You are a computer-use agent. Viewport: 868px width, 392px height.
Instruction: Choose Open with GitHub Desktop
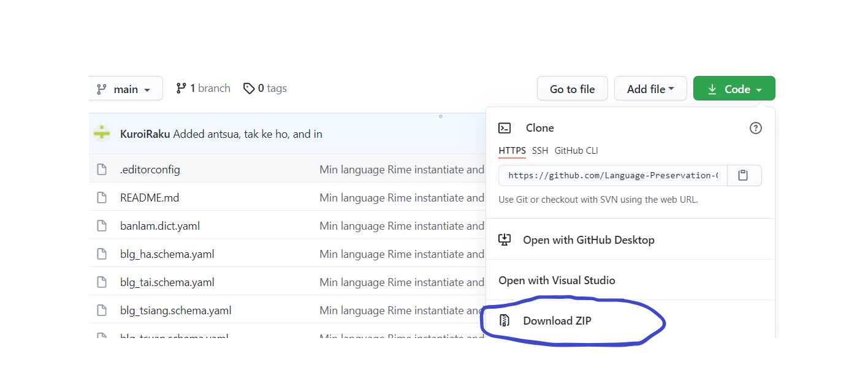(x=630, y=239)
